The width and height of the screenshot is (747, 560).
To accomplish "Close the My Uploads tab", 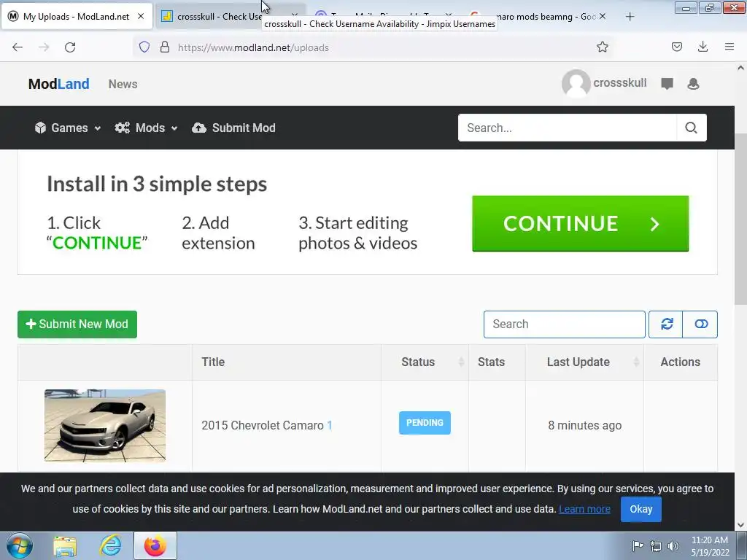I will [x=141, y=16].
